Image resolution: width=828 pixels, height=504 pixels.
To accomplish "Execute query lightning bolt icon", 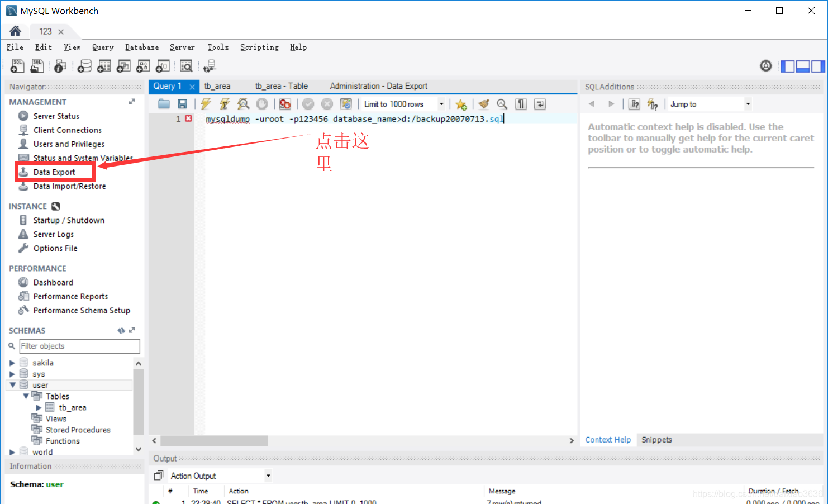I will point(206,104).
